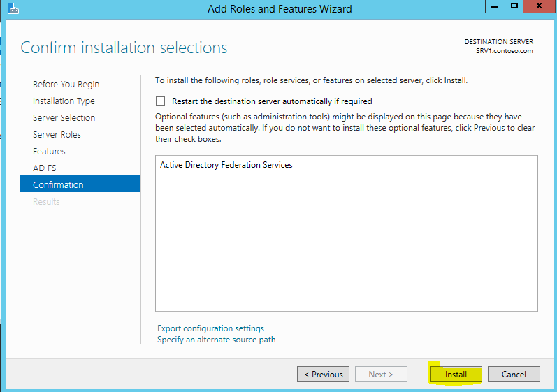Image resolution: width=557 pixels, height=392 pixels.
Task: Cancel the wizard
Action: (514, 375)
